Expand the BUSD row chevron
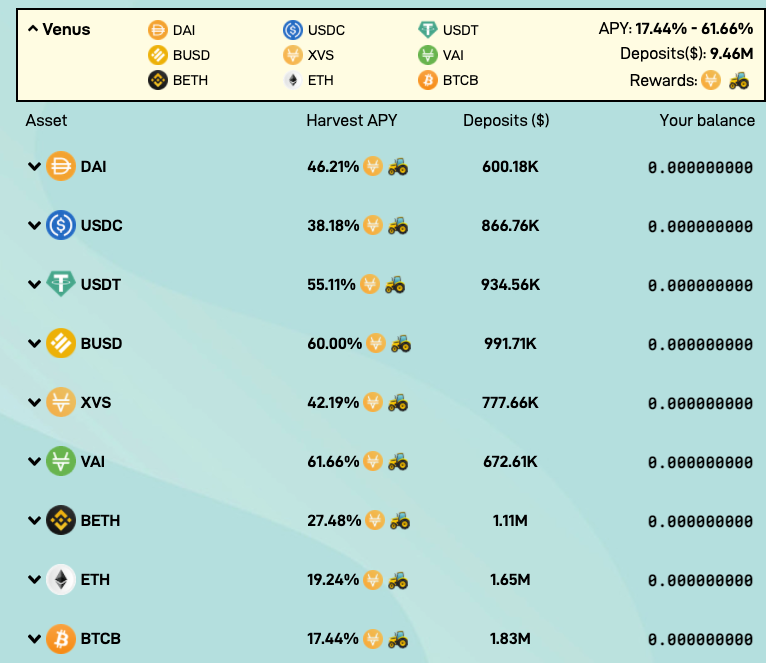 click(x=34, y=343)
